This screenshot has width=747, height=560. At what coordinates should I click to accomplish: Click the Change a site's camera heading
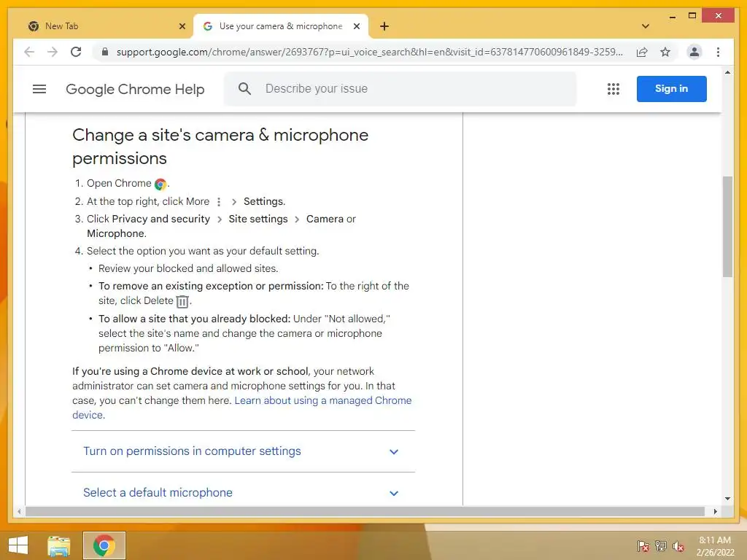[220, 147]
